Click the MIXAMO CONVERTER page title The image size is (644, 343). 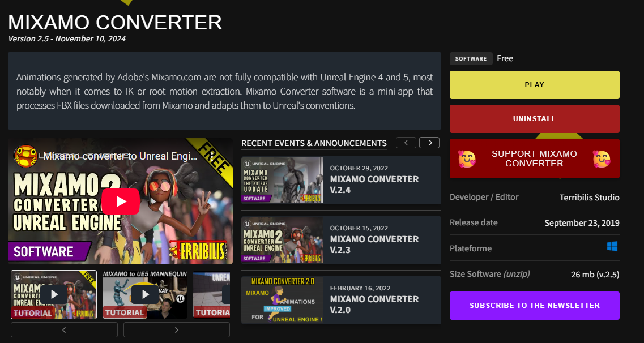115,22
